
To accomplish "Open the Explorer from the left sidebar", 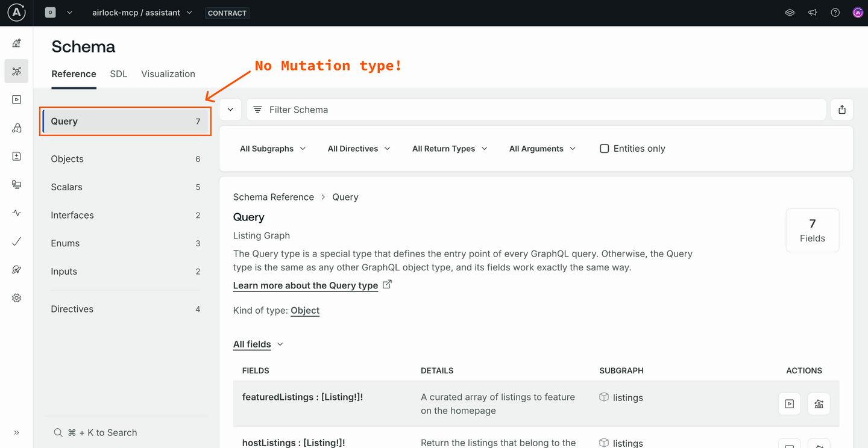I will click(16, 99).
